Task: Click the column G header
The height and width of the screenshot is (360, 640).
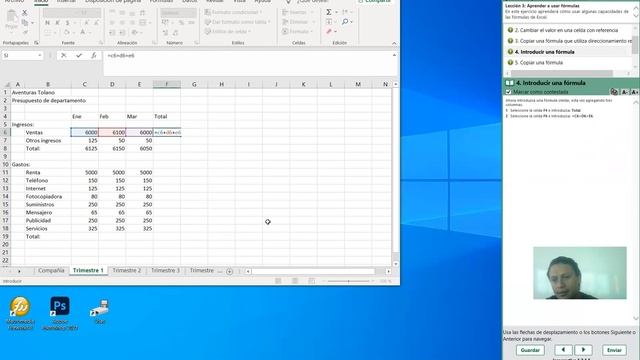Action: [194, 84]
